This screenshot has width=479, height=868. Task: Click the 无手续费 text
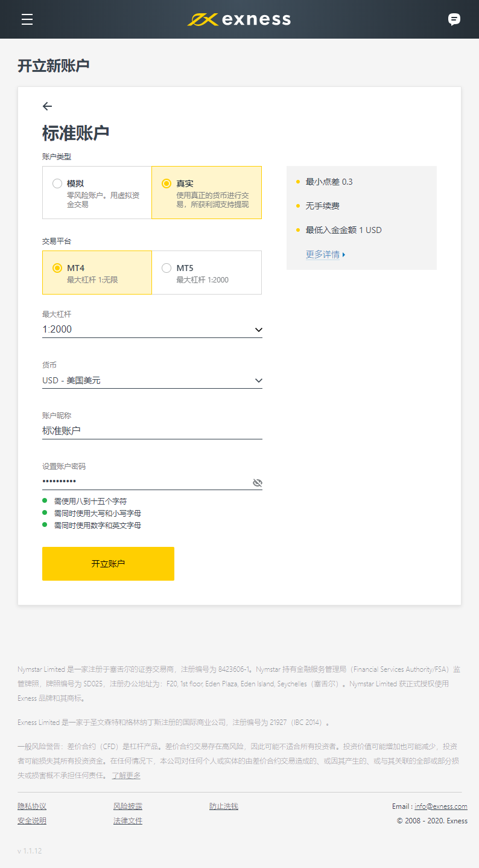(323, 206)
